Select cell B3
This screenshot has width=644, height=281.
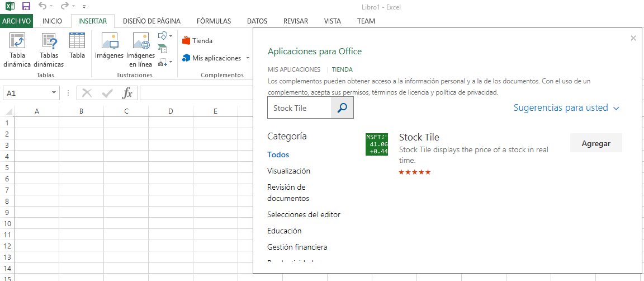[81, 145]
